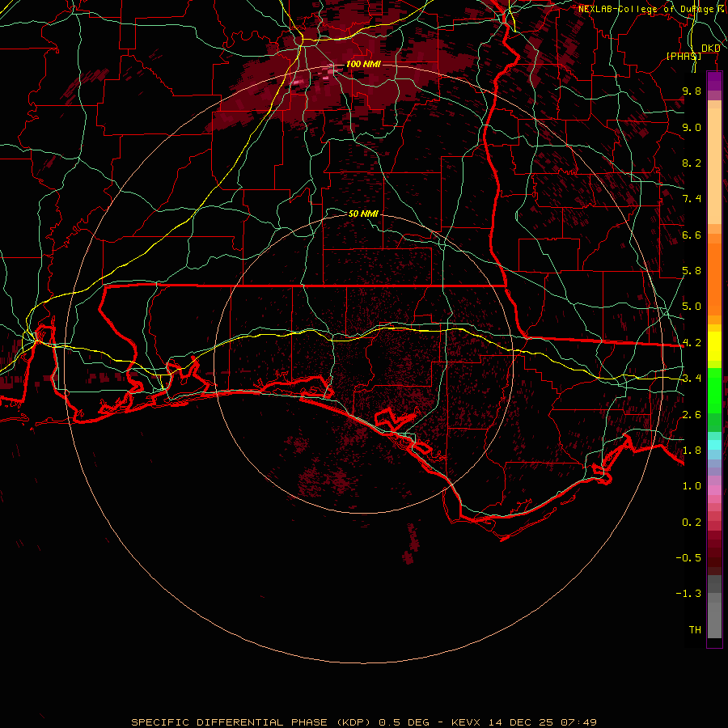Click the 1.0 scale label
Image resolution: width=728 pixels, height=728 pixels.
pos(692,486)
